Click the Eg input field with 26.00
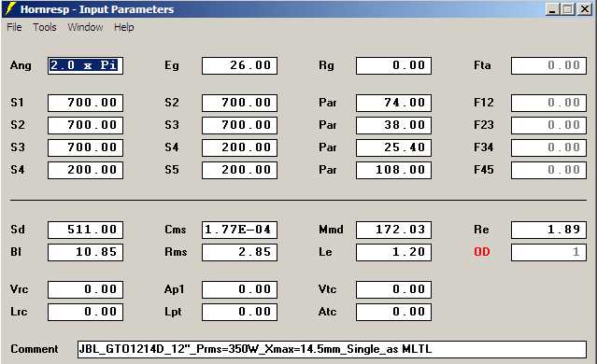The width and height of the screenshot is (597, 364). pyautogui.click(x=239, y=65)
